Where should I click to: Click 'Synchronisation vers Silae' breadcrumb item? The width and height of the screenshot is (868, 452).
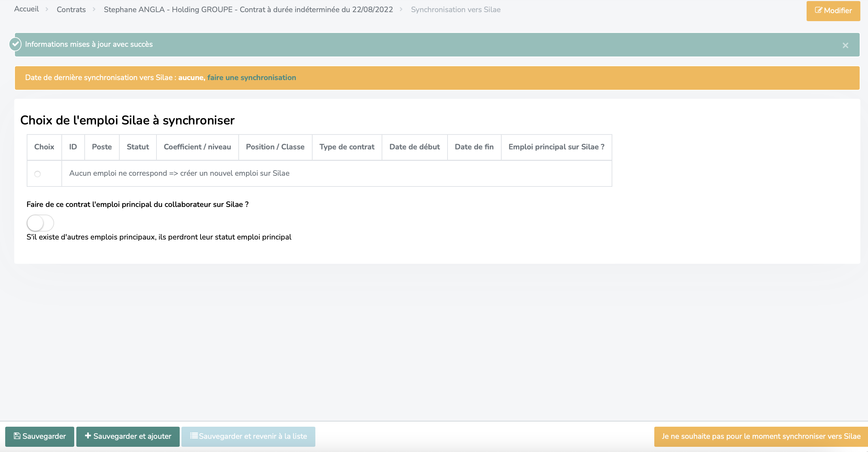pyautogui.click(x=456, y=10)
